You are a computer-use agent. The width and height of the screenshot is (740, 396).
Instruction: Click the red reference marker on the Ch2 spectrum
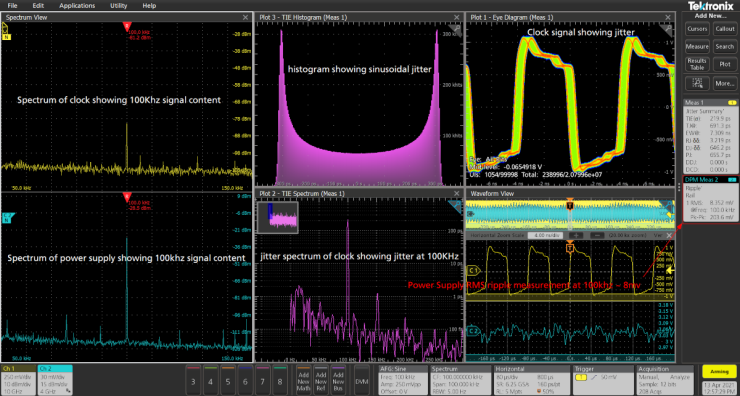[x=126, y=196]
